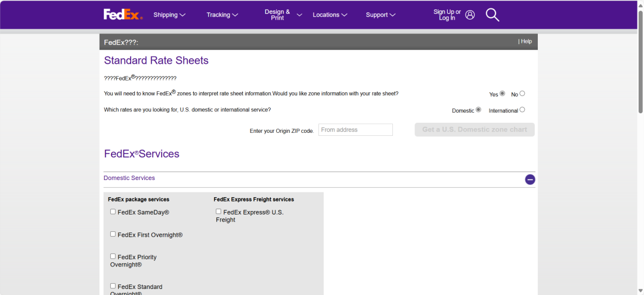Collapse Domestic Services with minus icon
644x295 pixels.
(530, 179)
